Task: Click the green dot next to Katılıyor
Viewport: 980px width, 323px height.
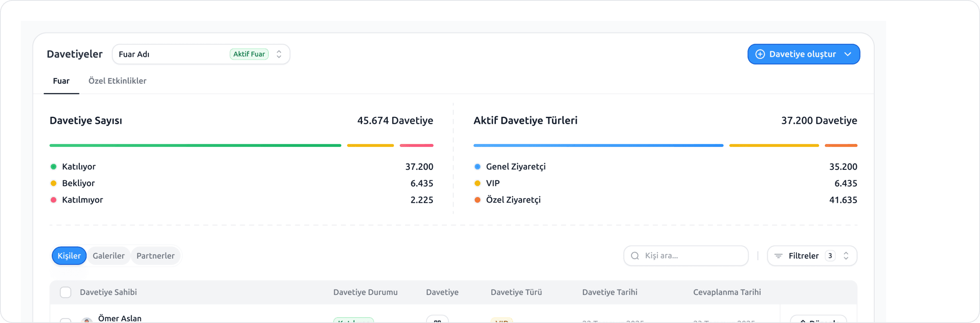Action: pos(54,167)
